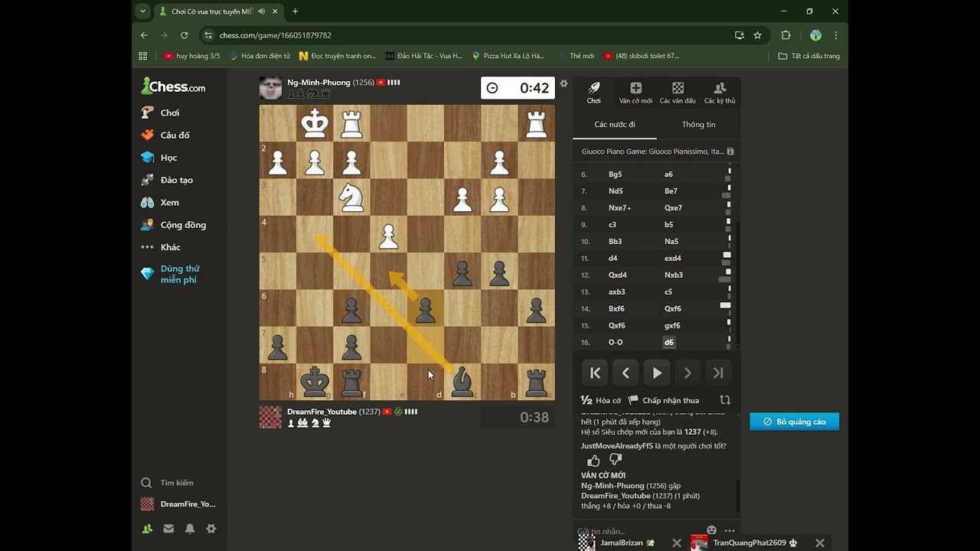Image resolution: width=980 pixels, height=551 pixels.
Task: Select move O-O in move list
Action: [616, 343]
